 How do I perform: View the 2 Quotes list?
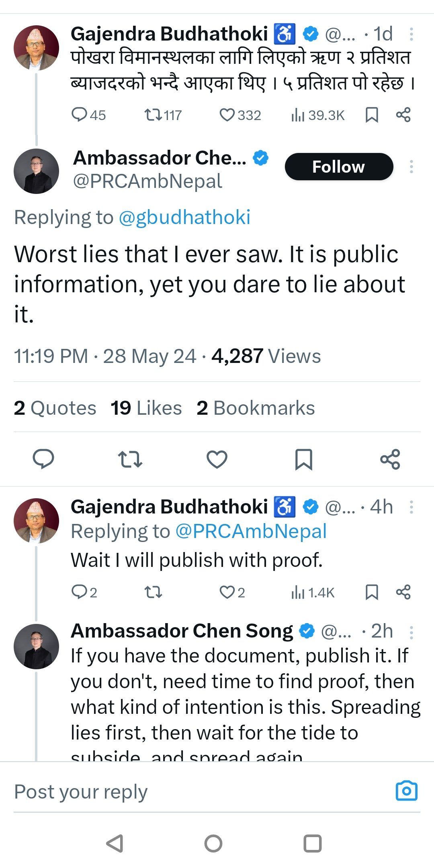pyautogui.click(x=55, y=408)
